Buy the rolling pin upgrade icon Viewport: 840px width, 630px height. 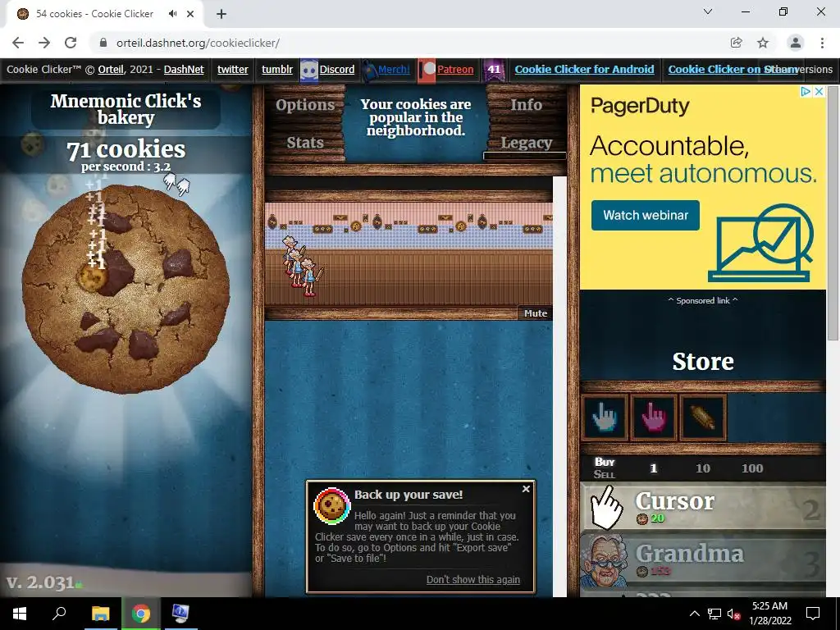point(703,418)
